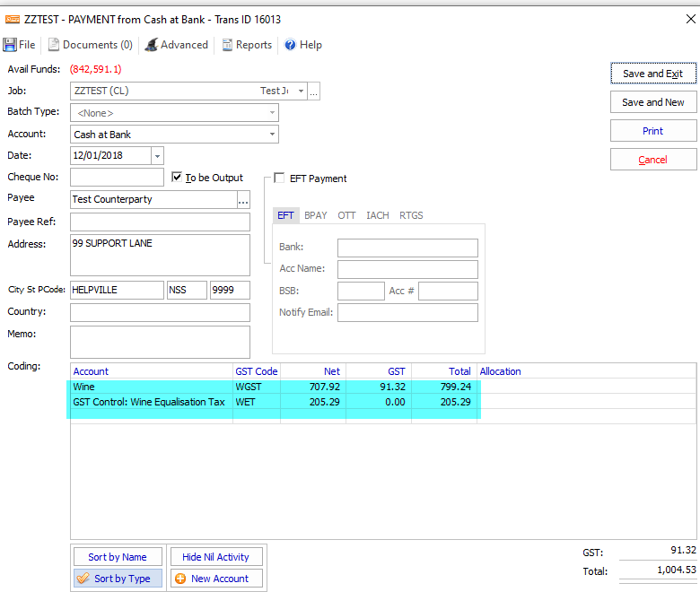Switch to the BPAY tab

point(315,215)
